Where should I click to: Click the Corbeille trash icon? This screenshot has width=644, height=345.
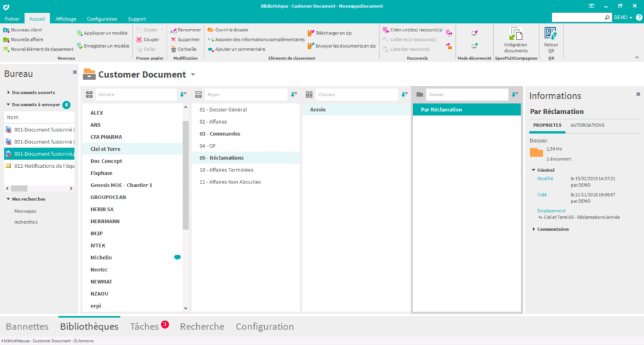click(174, 49)
